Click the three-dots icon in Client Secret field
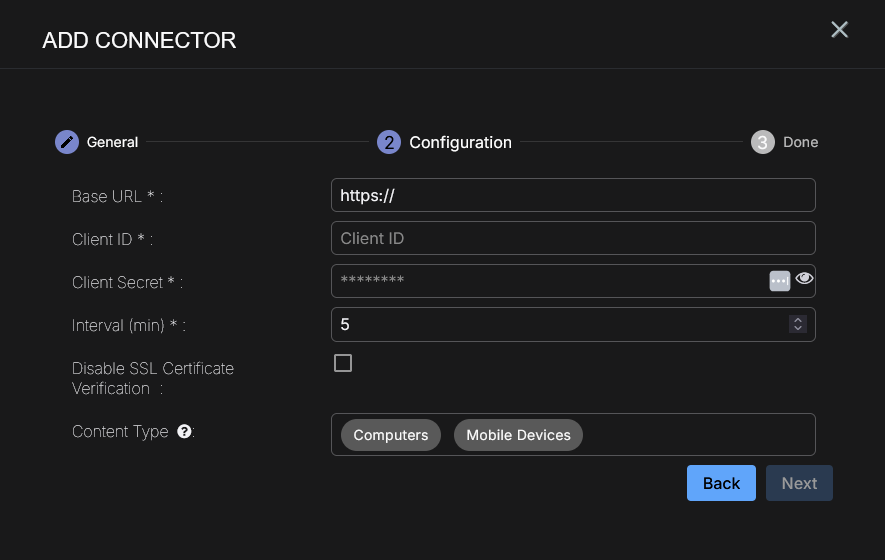 click(780, 281)
